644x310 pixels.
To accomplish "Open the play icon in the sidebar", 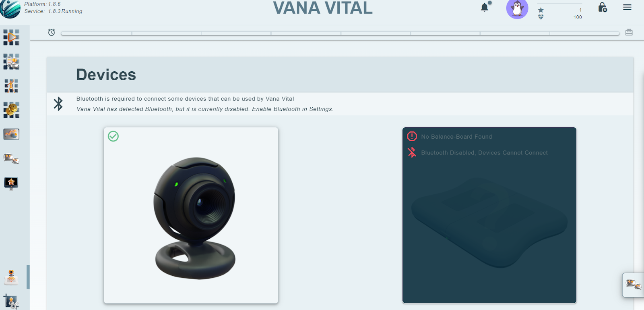I will pyautogui.click(x=11, y=37).
